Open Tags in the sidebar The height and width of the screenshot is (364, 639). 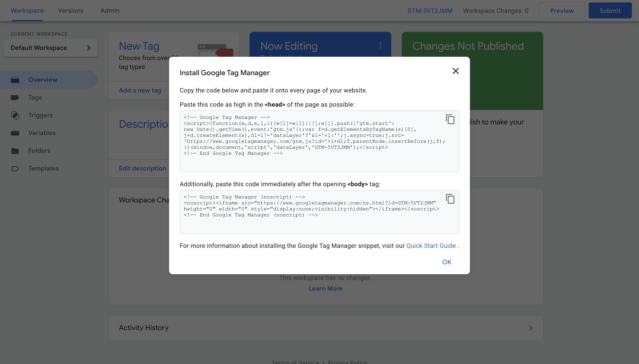49,98
